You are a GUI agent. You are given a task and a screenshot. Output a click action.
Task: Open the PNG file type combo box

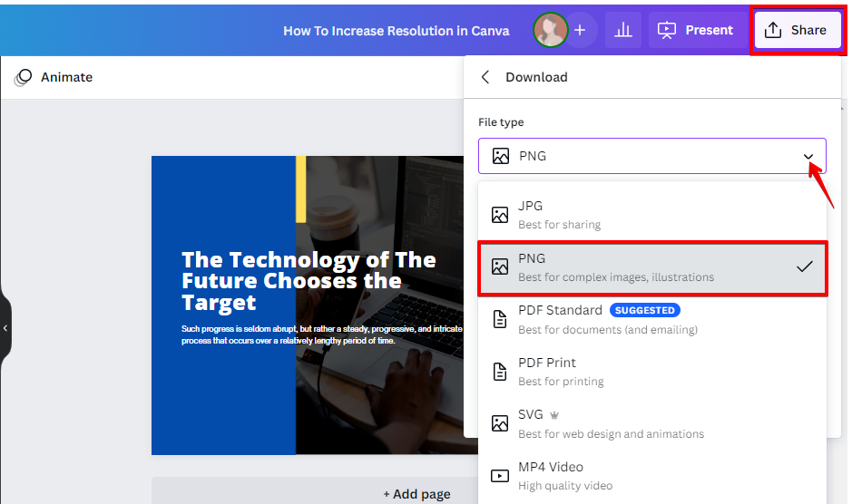651,156
